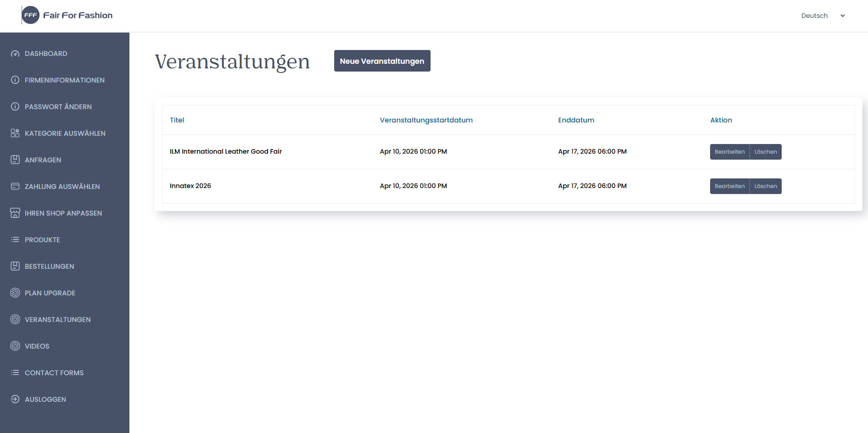Viewport: 868px width, 433px height.
Task: Click the Aktion column header
Action: tap(721, 120)
